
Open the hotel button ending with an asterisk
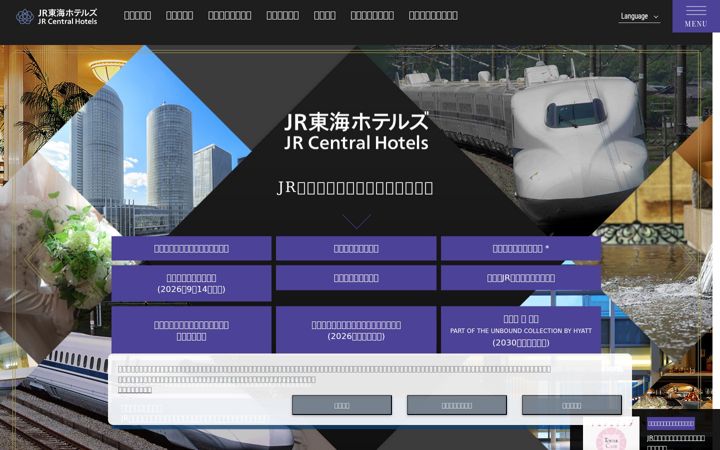coord(521,248)
